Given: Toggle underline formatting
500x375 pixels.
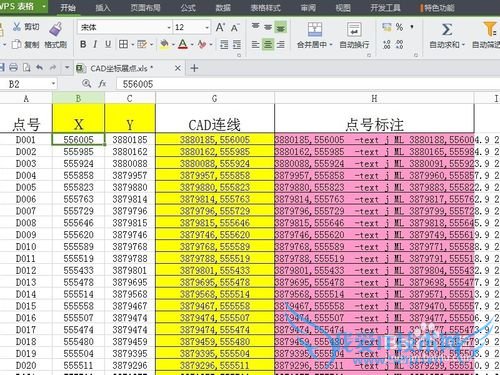Looking at the screenshot, I should tap(108, 44).
